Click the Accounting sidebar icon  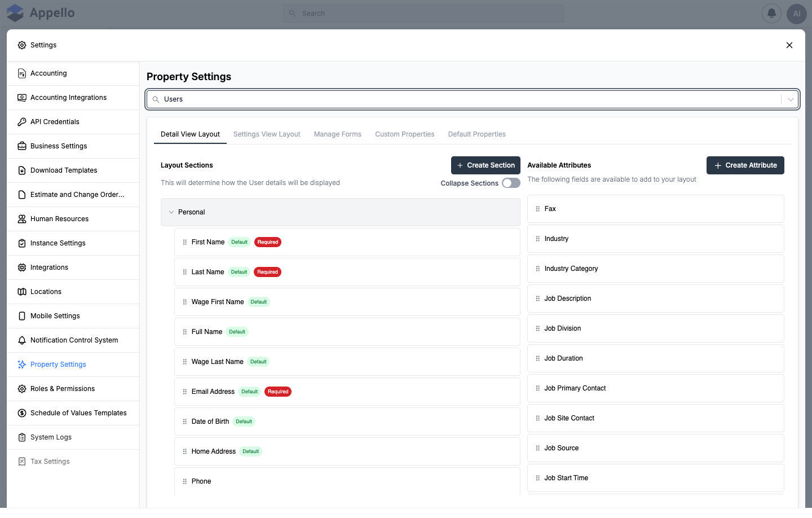point(22,73)
